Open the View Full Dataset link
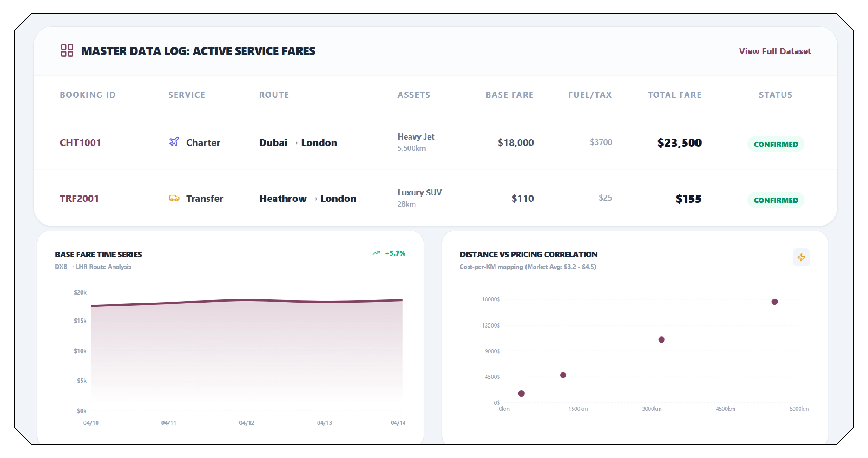This screenshot has height=458, width=868. [x=775, y=51]
